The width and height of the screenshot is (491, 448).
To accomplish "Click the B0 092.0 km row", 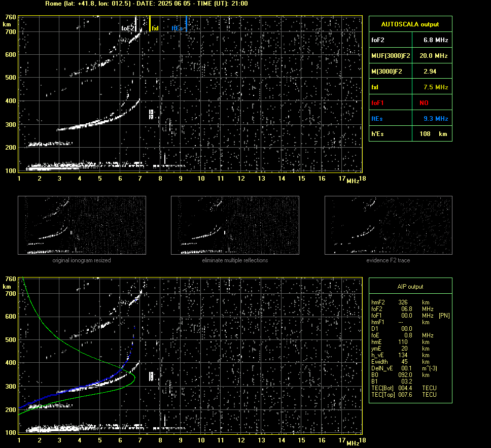I will 400,375.
